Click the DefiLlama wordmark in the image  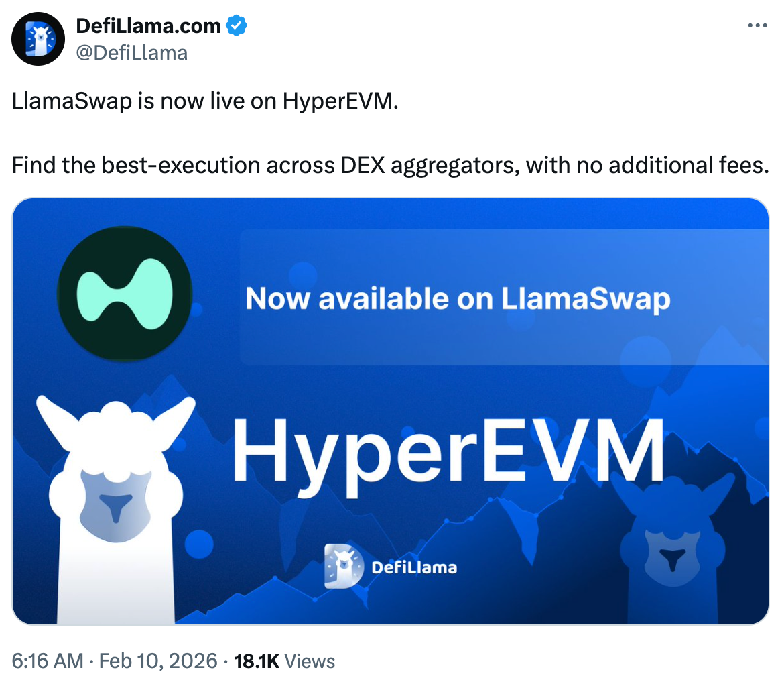point(415,567)
